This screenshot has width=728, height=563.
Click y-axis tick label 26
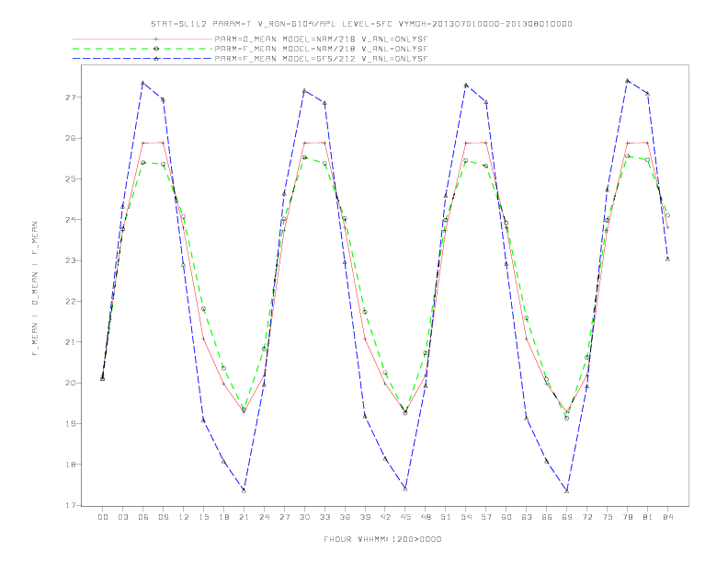[71, 138]
